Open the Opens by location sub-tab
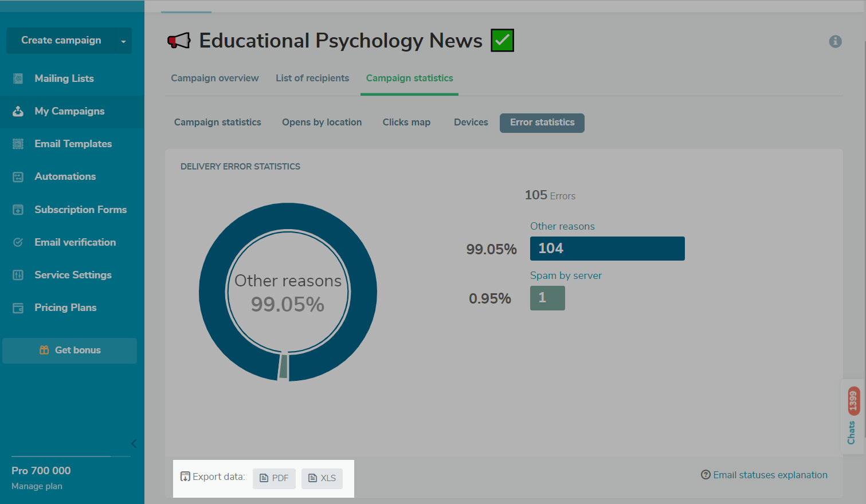The image size is (866, 504). (x=322, y=123)
